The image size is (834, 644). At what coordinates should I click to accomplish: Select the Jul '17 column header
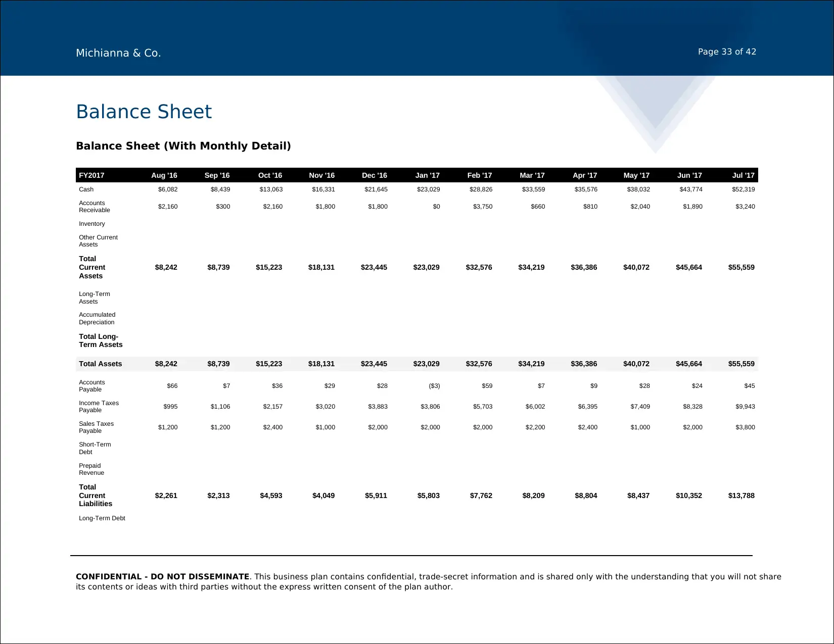[x=743, y=175]
